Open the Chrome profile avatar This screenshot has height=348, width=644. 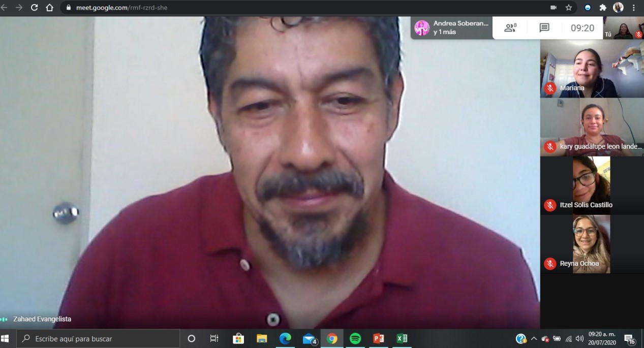click(x=619, y=8)
